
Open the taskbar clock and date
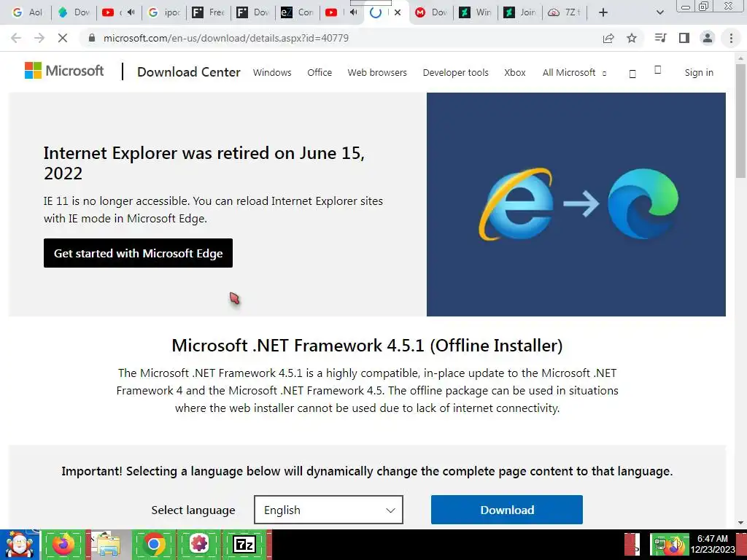point(713,544)
